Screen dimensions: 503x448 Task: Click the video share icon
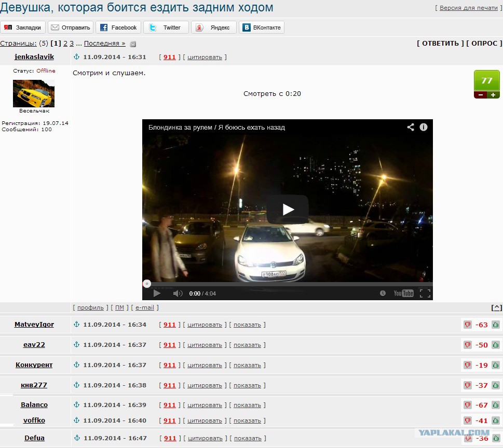411,127
